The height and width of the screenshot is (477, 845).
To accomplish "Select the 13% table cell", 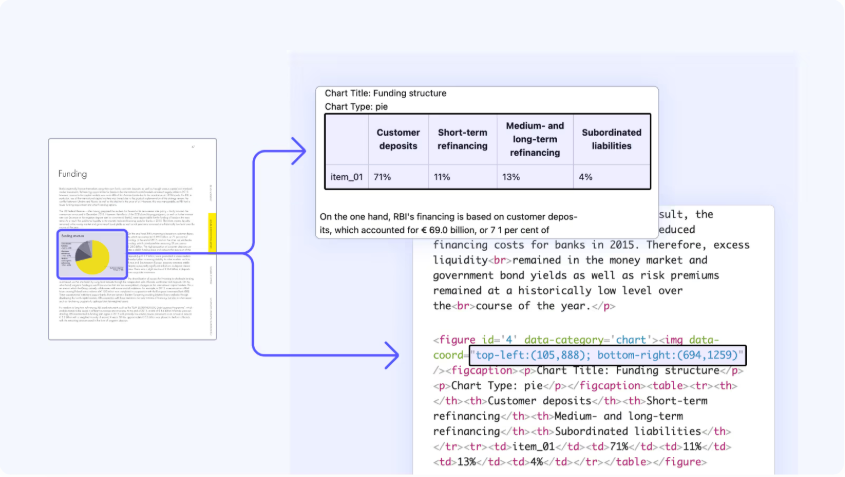I will [535, 177].
